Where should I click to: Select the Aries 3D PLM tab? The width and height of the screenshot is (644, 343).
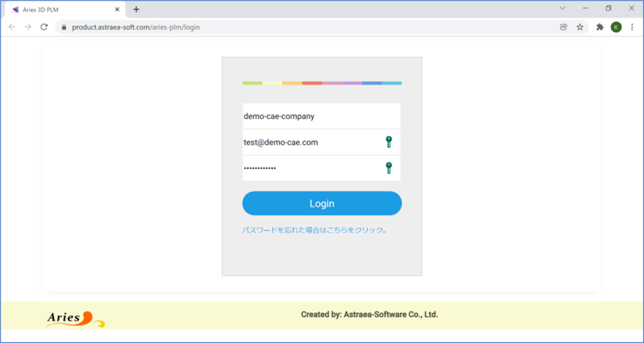point(65,9)
